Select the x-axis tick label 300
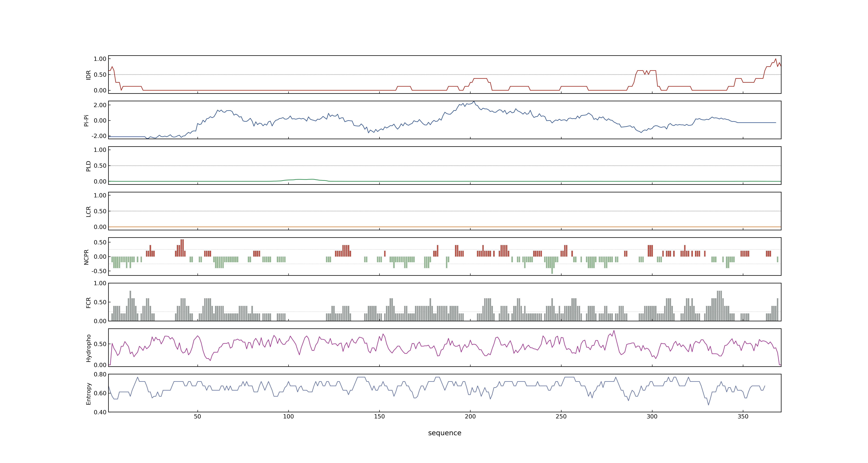Viewport: 868px width, 463px height. (652, 416)
